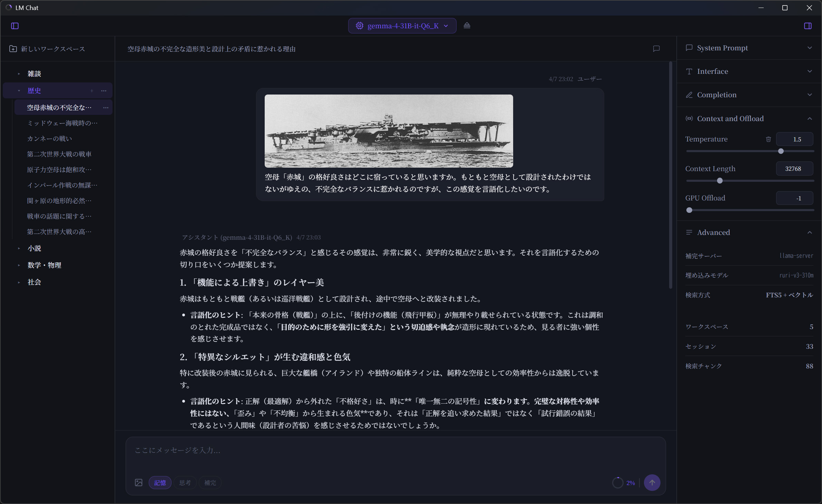The width and height of the screenshot is (822, 504).
Task: Open options for the 歴史 workspace
Action: 104,91
